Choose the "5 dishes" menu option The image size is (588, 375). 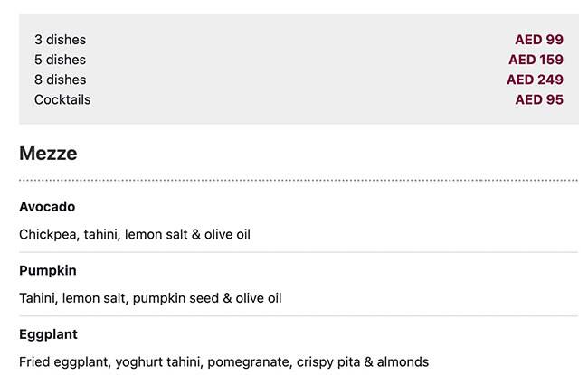tap(60, 60)
